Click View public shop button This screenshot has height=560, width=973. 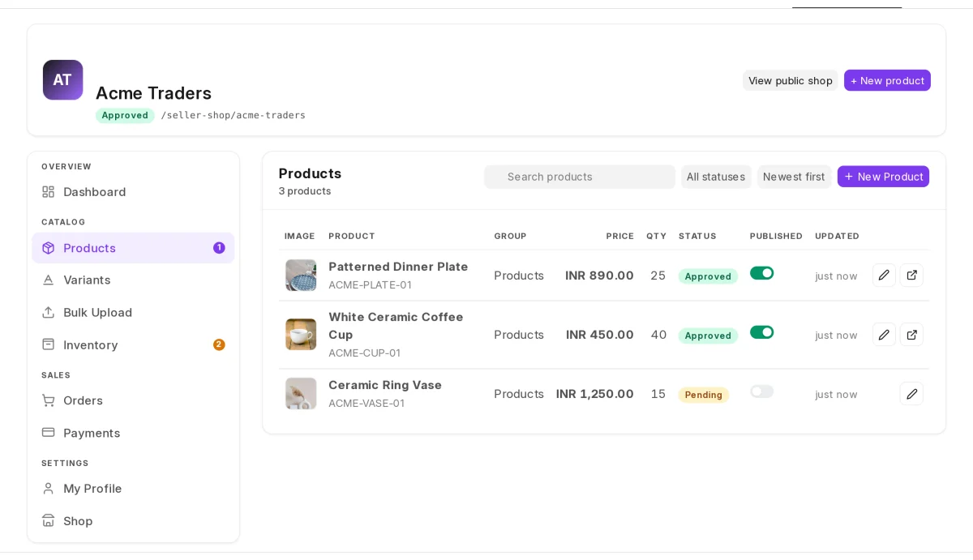(791, 80)
